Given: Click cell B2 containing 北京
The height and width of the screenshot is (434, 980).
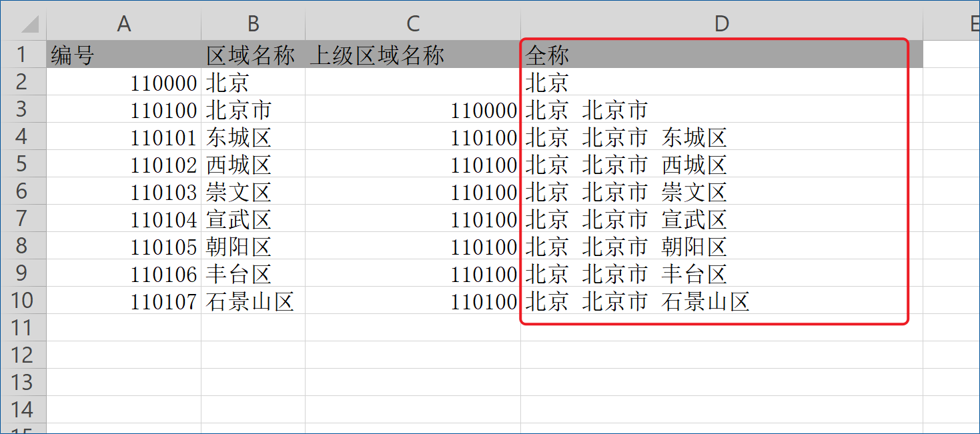Looking at the screenshot, I should coord(253,81).
